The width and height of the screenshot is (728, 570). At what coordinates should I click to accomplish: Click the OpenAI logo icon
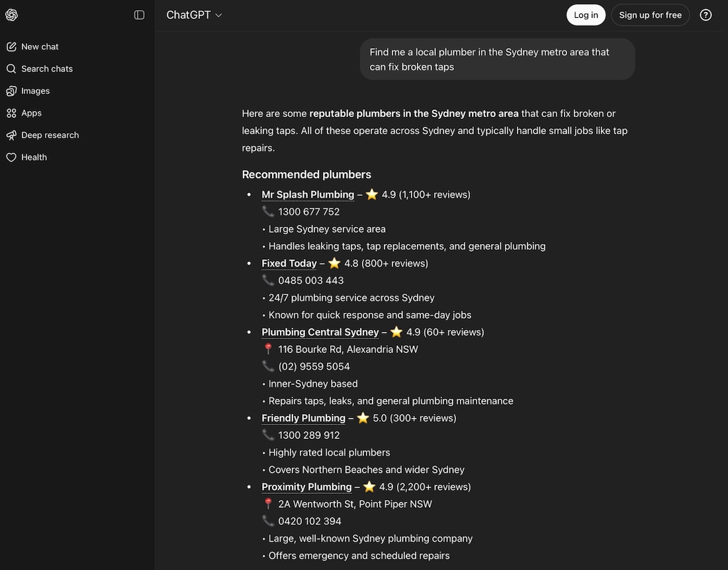pos(11,14)
